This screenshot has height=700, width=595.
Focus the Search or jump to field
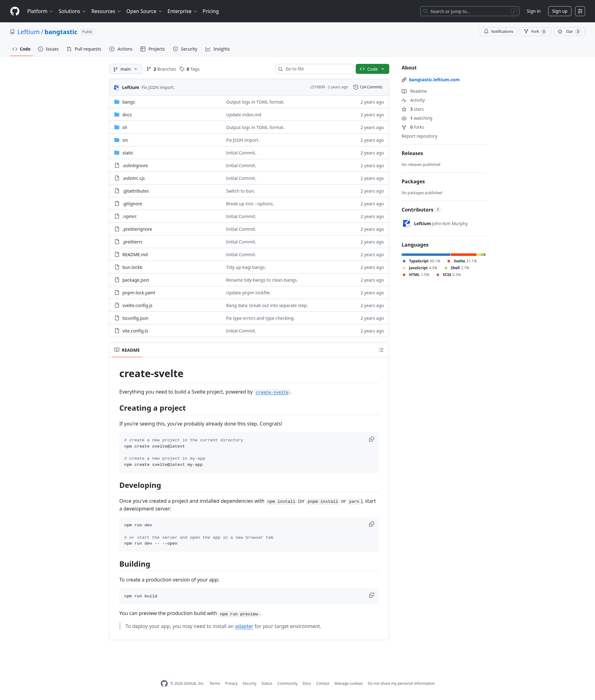[469, 11]
